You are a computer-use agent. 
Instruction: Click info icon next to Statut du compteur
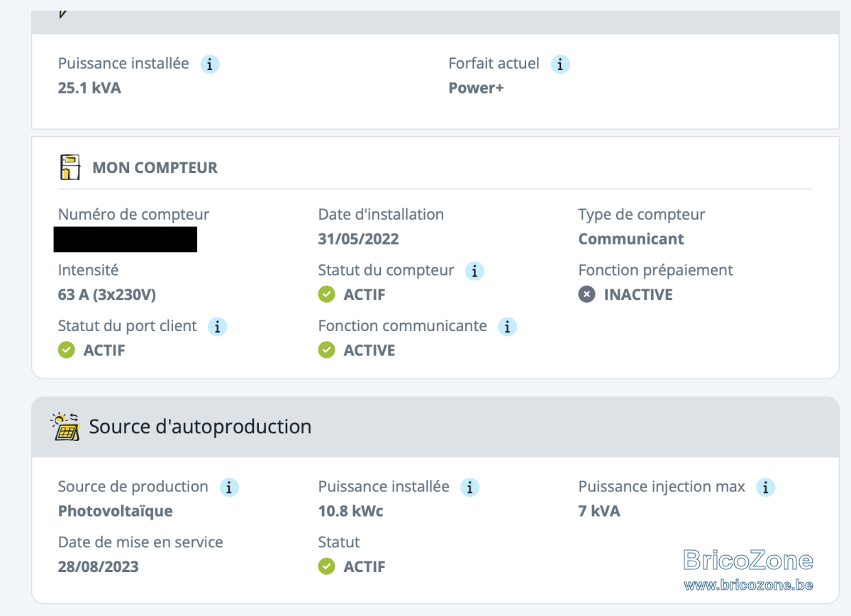[474, 271]
